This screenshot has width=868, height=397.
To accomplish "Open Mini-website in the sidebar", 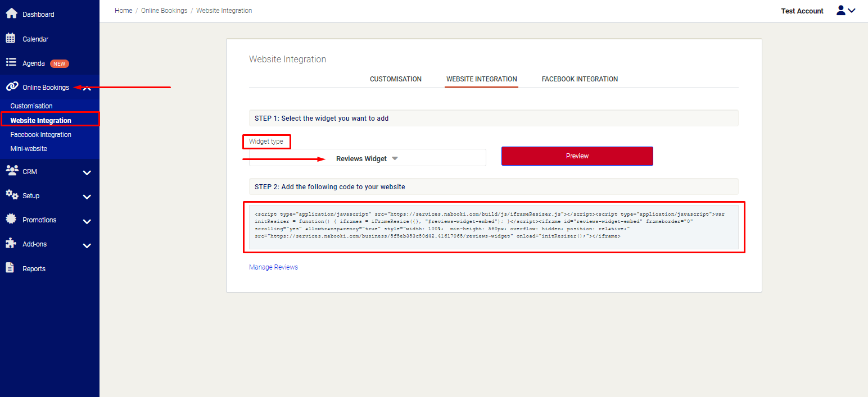I will coord(29,149).
